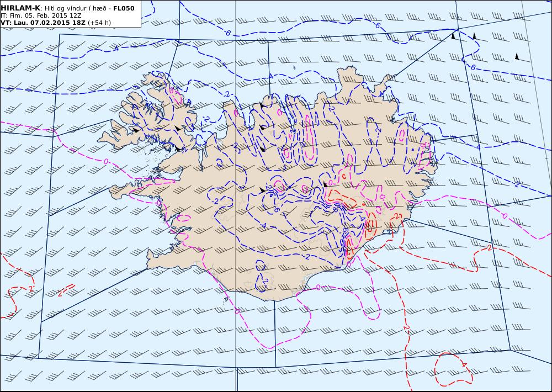The height and width of the screenshot is (392, 552).
Task: Click the "(+54 h)" forecast offset text
Action: coord(99,23)
